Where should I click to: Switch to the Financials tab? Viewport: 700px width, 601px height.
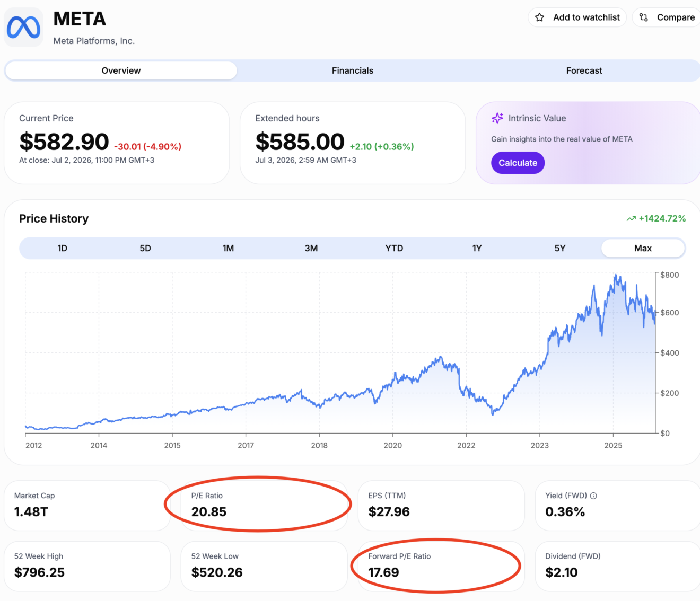point(353,70)
